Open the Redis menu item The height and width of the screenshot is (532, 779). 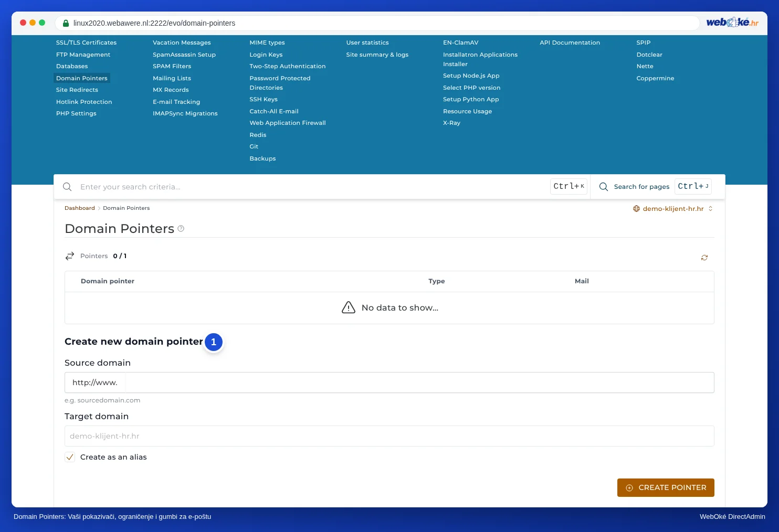pyautogui.click(x=258, y=135)
